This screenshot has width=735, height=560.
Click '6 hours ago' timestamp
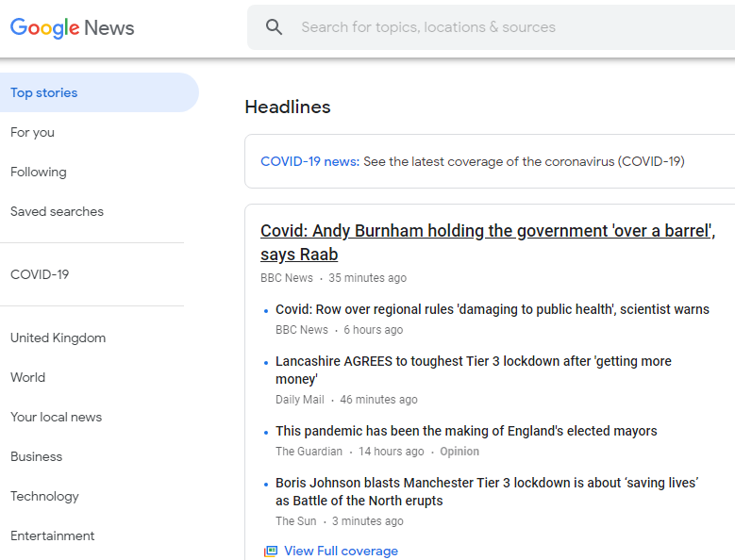[x=373, y=330]
